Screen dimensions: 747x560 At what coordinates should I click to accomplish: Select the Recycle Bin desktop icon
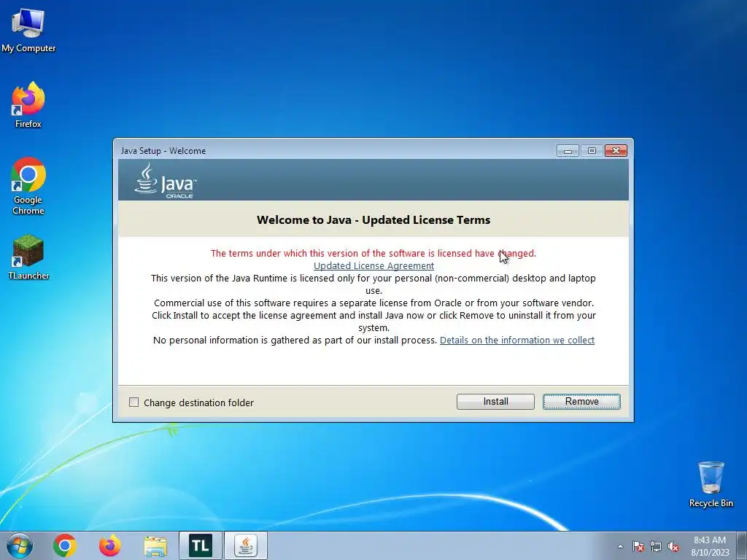[711, 484]
